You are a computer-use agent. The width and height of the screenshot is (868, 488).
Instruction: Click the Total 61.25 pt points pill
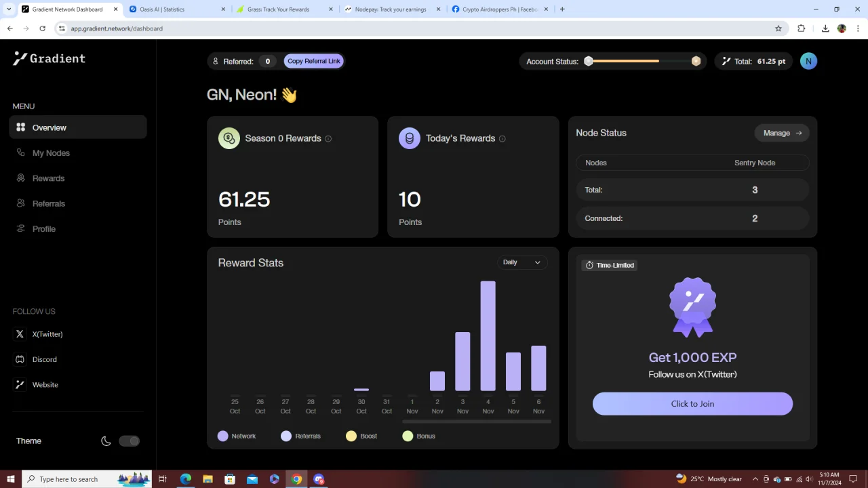[753, 61]
